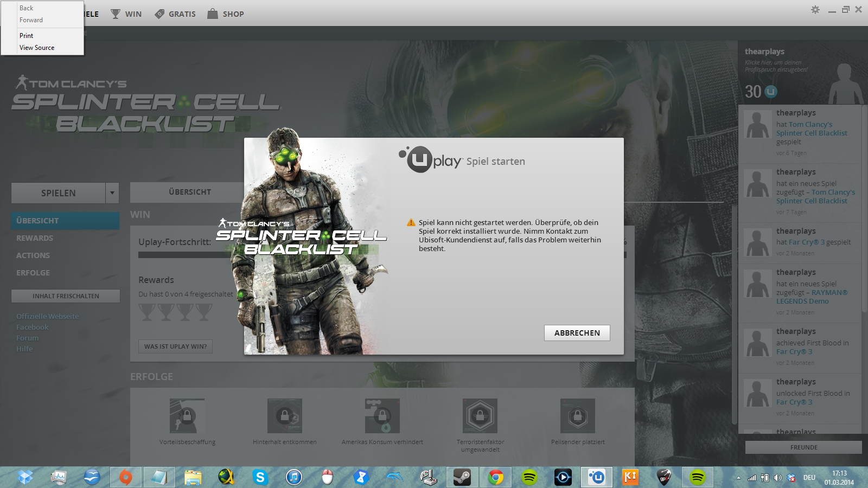Open the RAYMAN LEGENDS Demo link
The width and height of the screenshot is (868, 488).
[812, 297]
